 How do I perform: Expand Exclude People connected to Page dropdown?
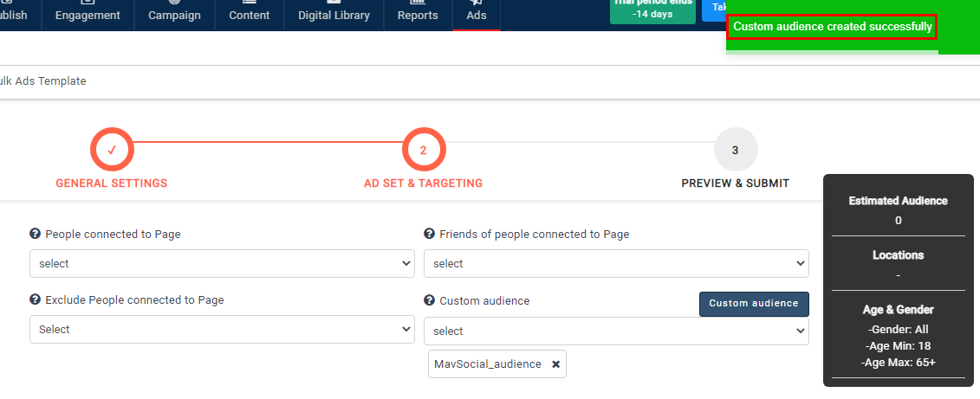tap(222, 329)
